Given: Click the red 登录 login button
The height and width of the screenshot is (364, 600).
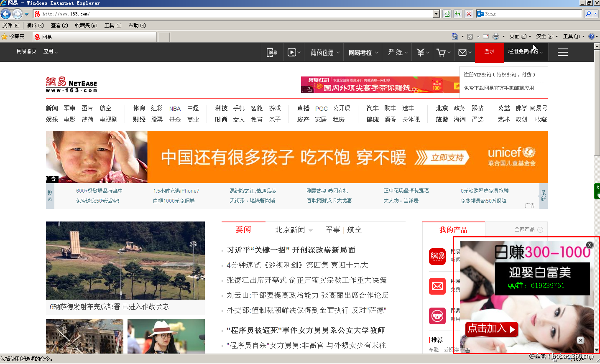Looking at the screenshot, I should (489, 52).
